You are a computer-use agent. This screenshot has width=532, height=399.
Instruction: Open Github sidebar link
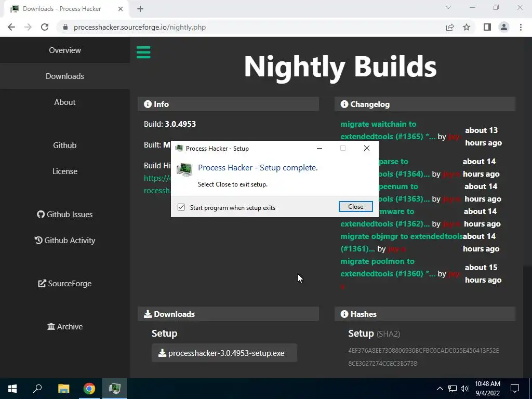pos(65,145)
